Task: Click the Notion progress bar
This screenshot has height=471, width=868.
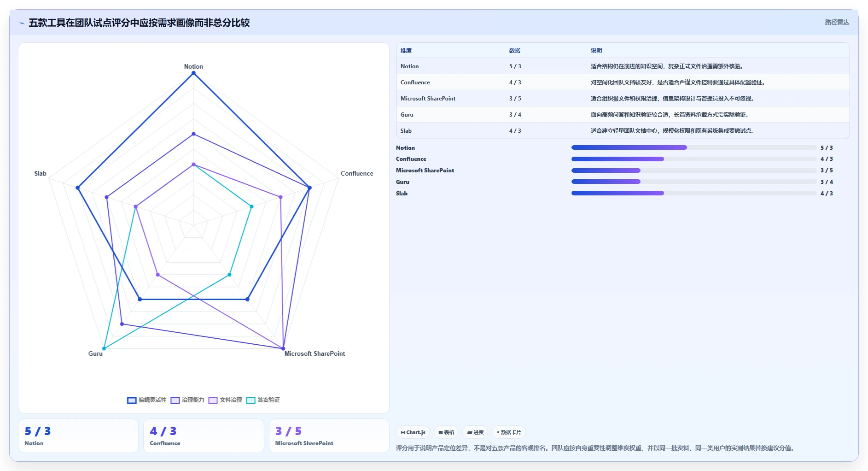Action: click(x=694, y=147)
